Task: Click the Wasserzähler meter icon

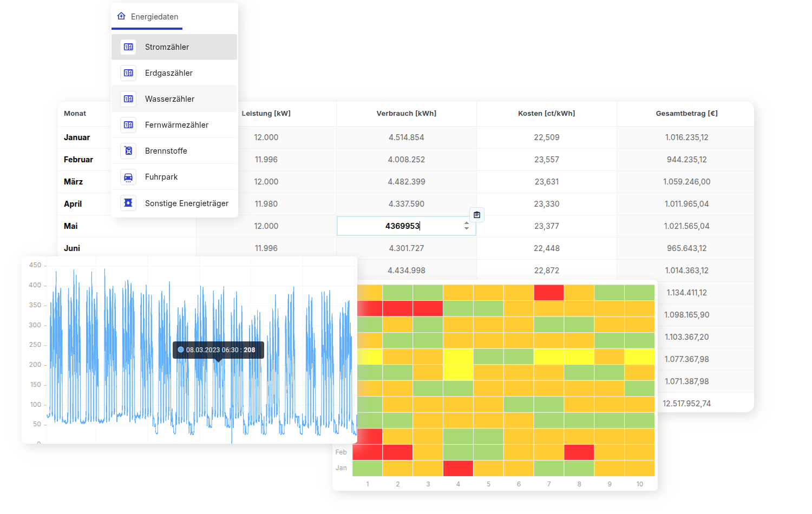Action: coord(128,98)
